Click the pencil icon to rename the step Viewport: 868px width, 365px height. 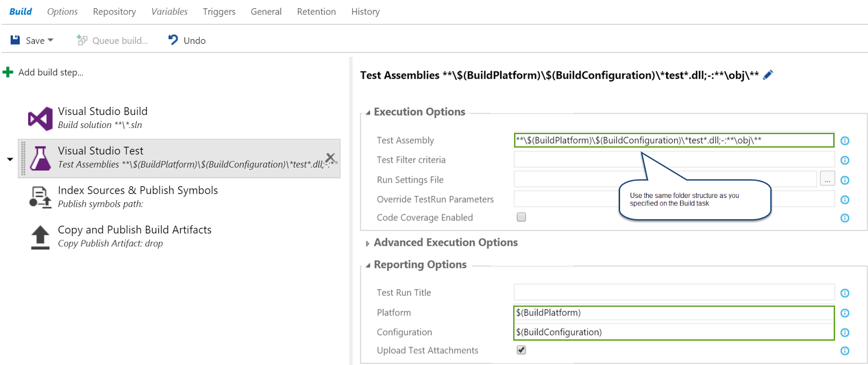click(768, 75)
